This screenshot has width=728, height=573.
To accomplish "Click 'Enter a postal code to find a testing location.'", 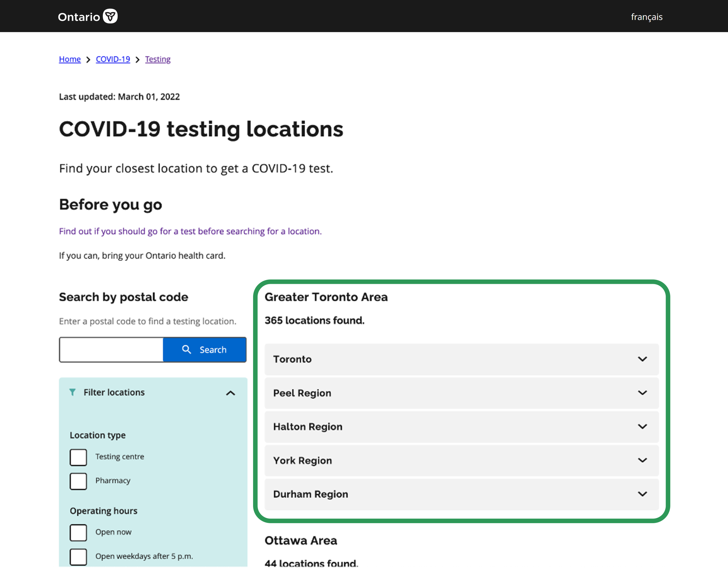I will coord(148,321).
